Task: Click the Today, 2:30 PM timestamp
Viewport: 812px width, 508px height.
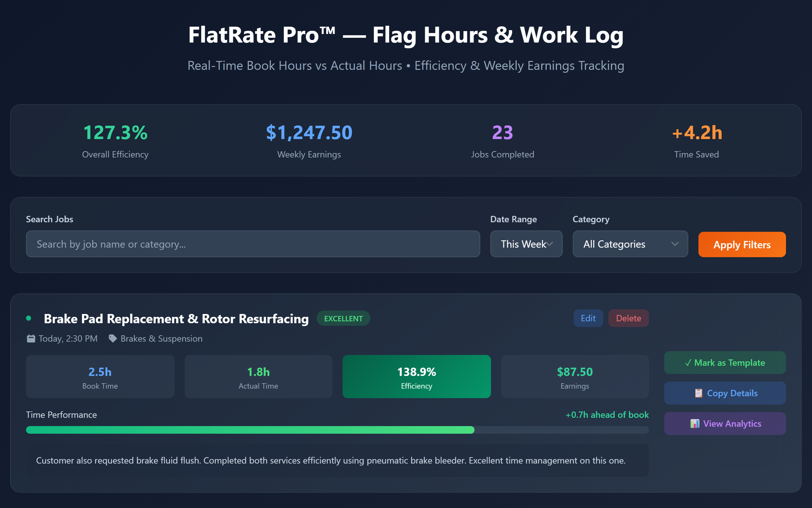Action: click(x=68, y=339)
